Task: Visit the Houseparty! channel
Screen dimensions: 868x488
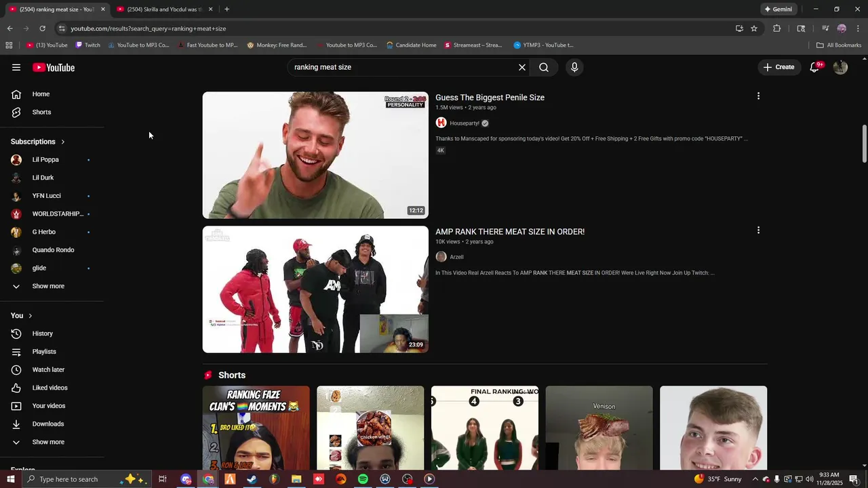Action: 464,123
